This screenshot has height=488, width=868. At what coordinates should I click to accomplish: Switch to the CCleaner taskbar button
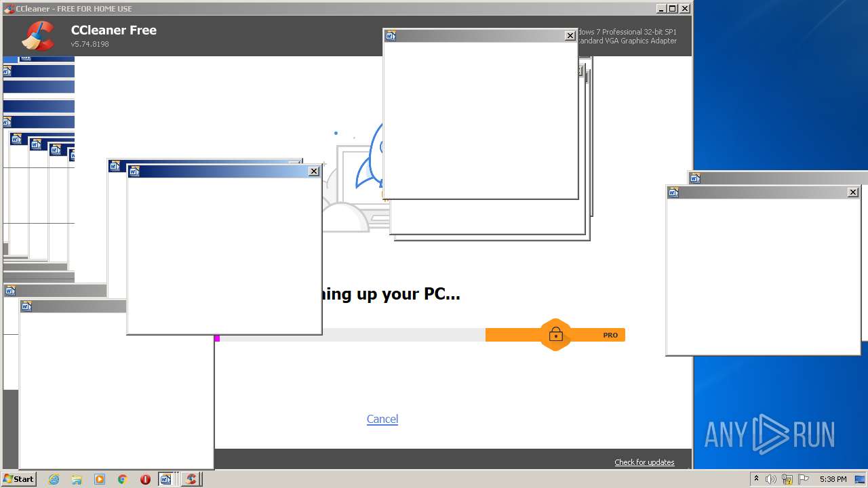[x=191, y=479]
